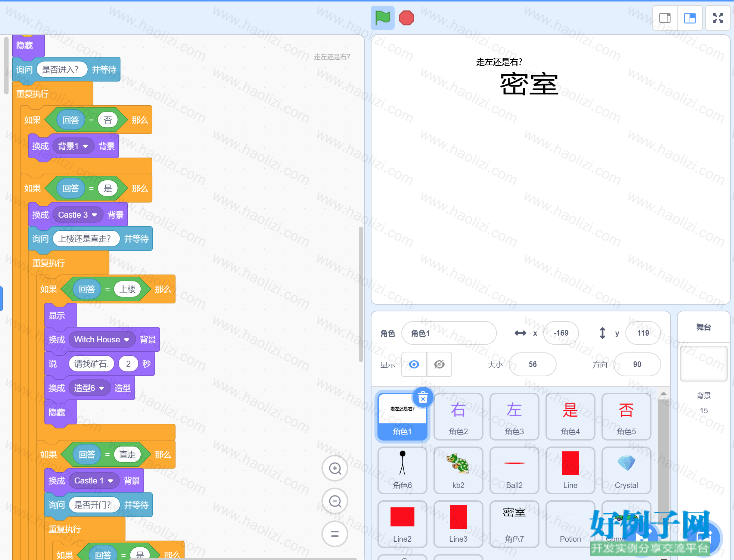Edit comparison value 上楼
Viewport: 734px width, 560px height.
127,289
